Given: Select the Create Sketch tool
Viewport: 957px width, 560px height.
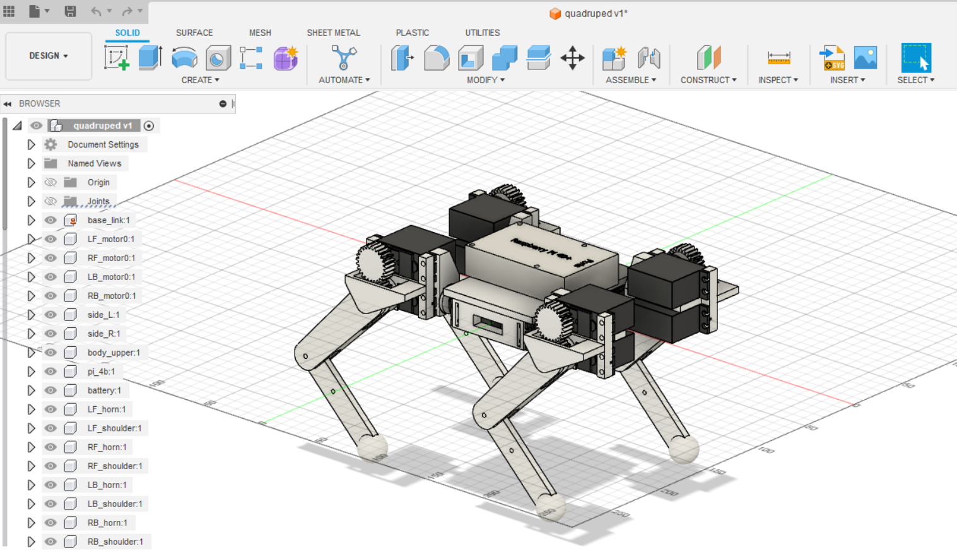Looking at the screenshot, I should [117, 58].
